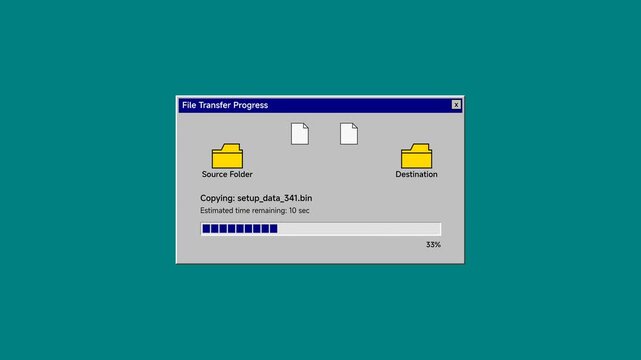Image resolution: width=641 pixels, height=360 pixels.
Task: Click the blue file copy progress bar
Action: click(x=321, y=229)
